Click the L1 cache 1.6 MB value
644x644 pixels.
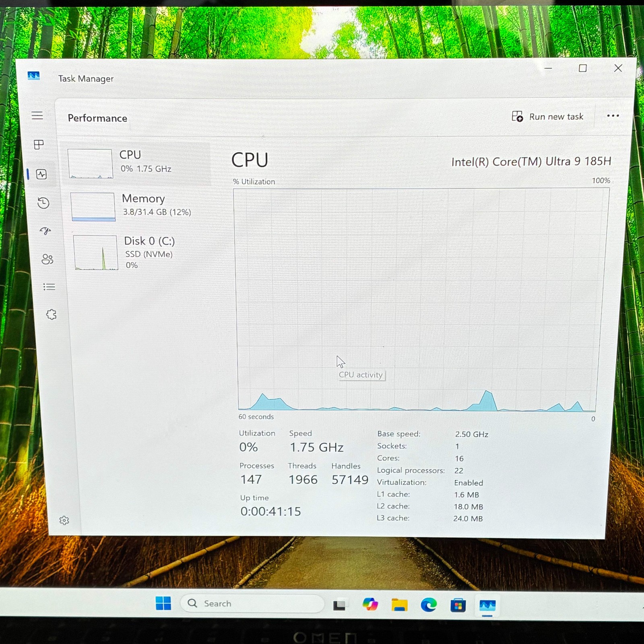pyautogui.click(x=466, y=495)
